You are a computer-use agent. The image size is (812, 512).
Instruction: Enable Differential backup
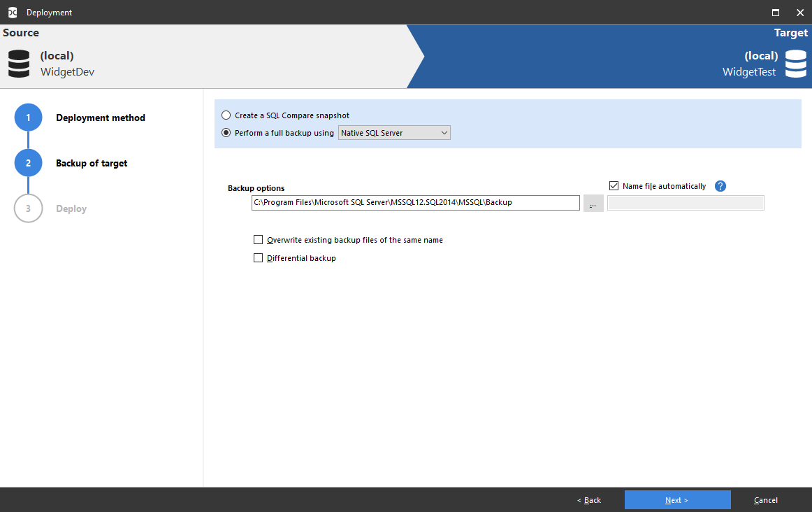click(258, 257)
